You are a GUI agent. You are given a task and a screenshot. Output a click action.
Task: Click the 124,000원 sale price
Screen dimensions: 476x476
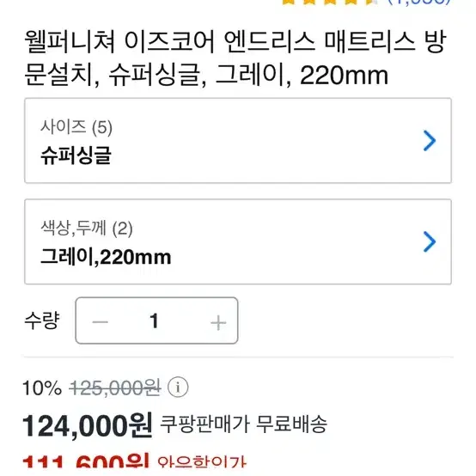pos(88,425)
